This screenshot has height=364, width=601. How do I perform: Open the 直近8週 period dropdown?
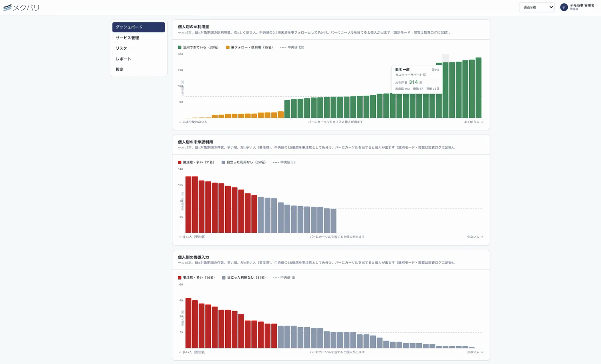tap(536, 7)
